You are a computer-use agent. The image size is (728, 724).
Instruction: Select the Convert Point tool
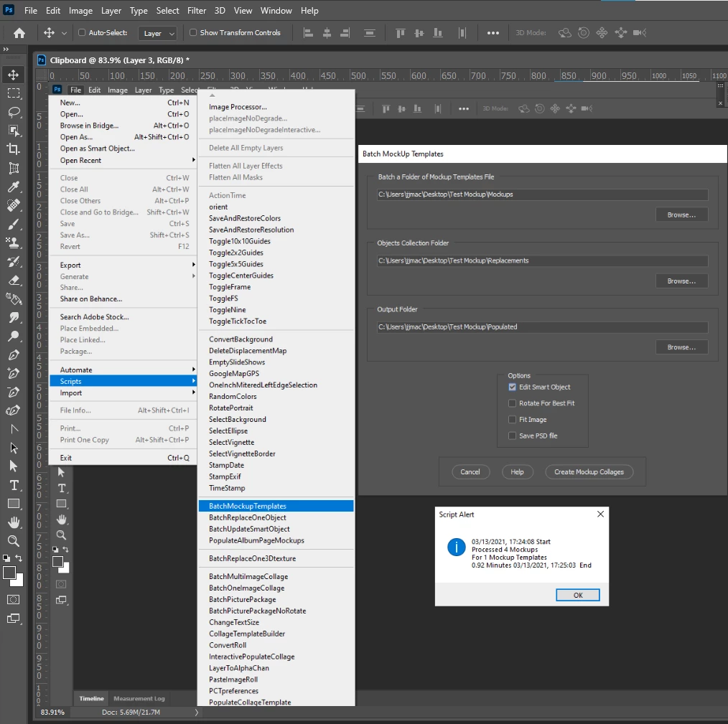pos(14,429)
